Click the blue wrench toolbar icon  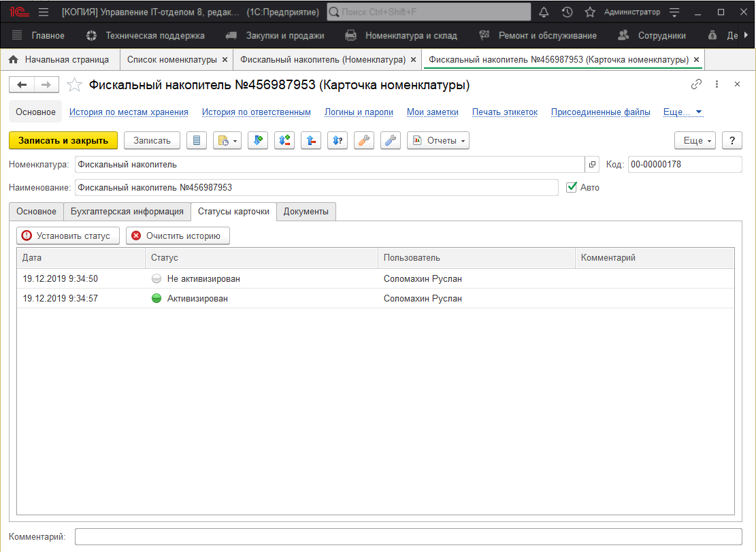click(391, 140)
